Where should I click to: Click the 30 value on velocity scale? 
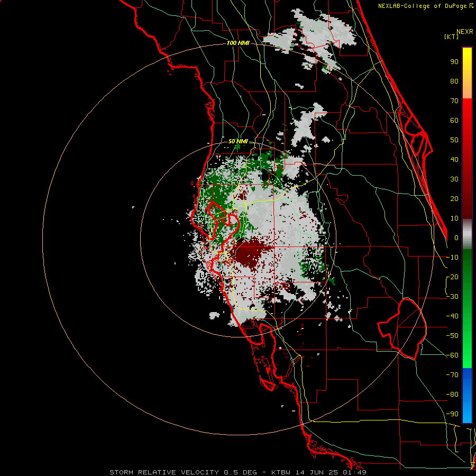[454, 179]
